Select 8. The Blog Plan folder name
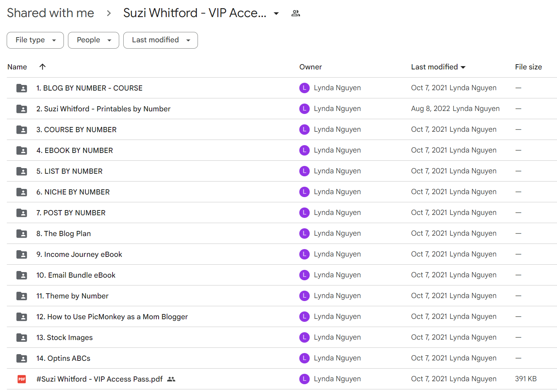557x392 pixels. click(63, 233)
